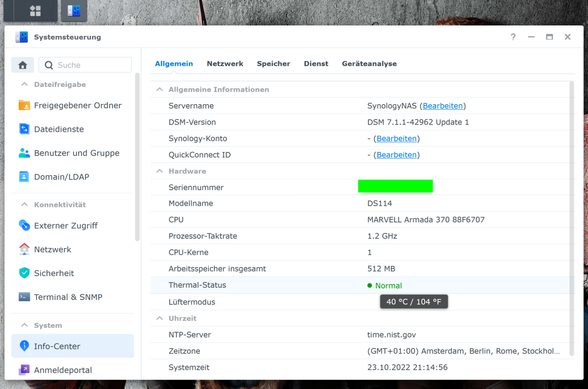This screenshot has width=588, height=389.
Task: Click the time.nist.gov NTP server value
Action: tap(392, 334)
